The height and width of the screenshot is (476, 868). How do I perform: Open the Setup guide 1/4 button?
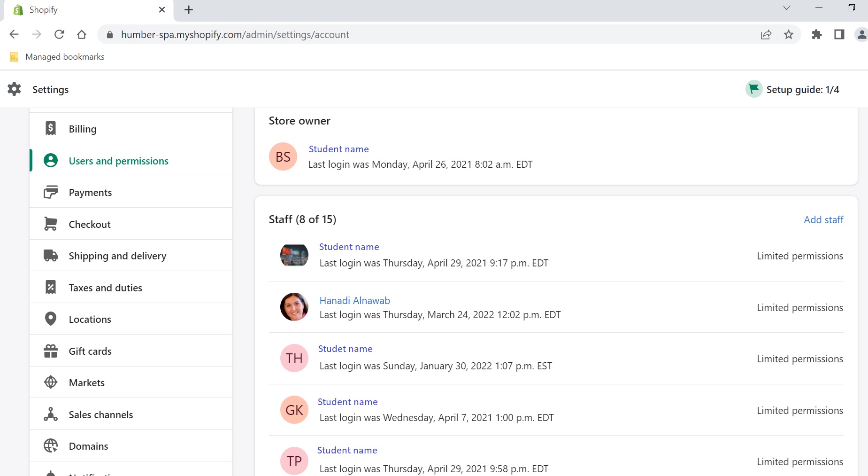click(793, 89)
